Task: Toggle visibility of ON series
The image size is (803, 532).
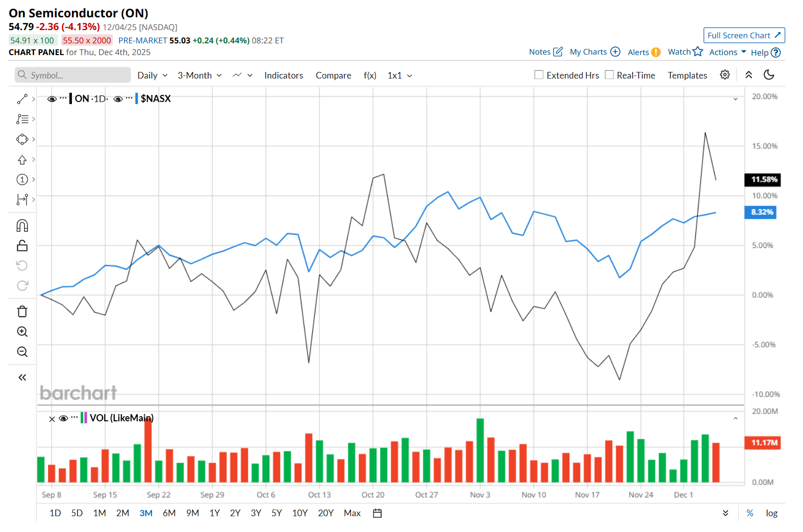Action: coord(52,99)
